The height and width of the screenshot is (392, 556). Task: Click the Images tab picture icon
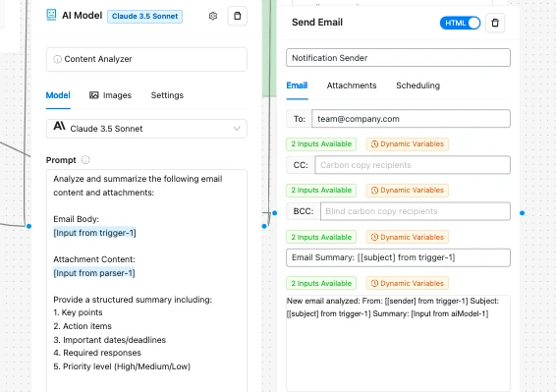[x=94, y=95]
